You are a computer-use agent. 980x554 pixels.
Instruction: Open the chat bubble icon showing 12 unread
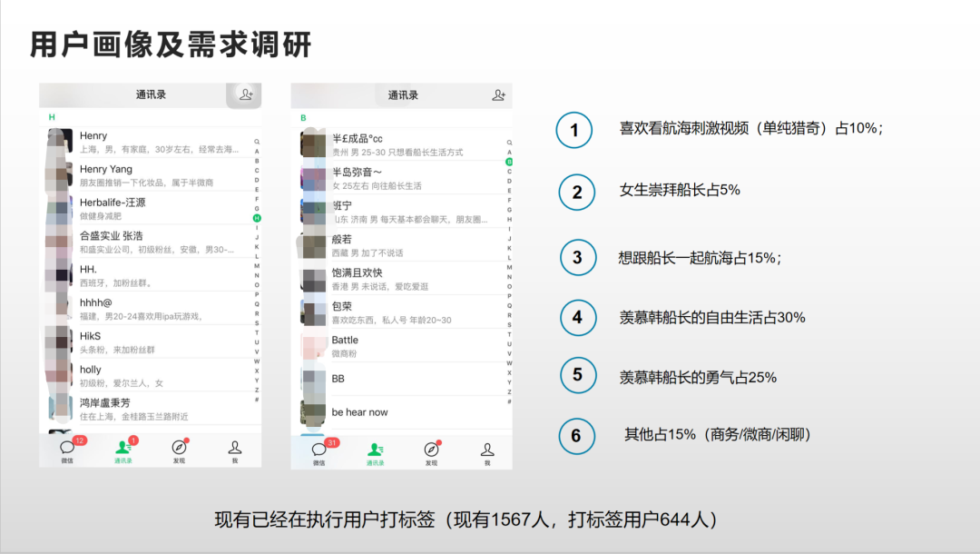pyautogui.click(x=65, y=448)
